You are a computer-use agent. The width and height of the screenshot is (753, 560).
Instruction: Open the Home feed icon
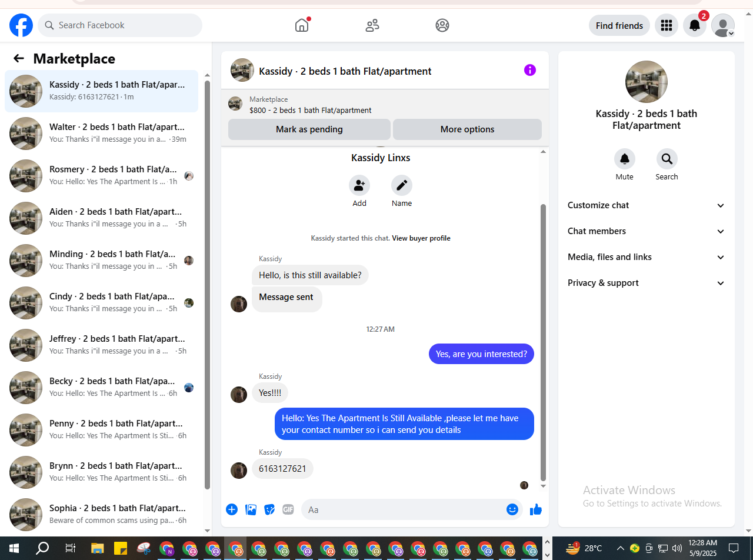(302, 25)
